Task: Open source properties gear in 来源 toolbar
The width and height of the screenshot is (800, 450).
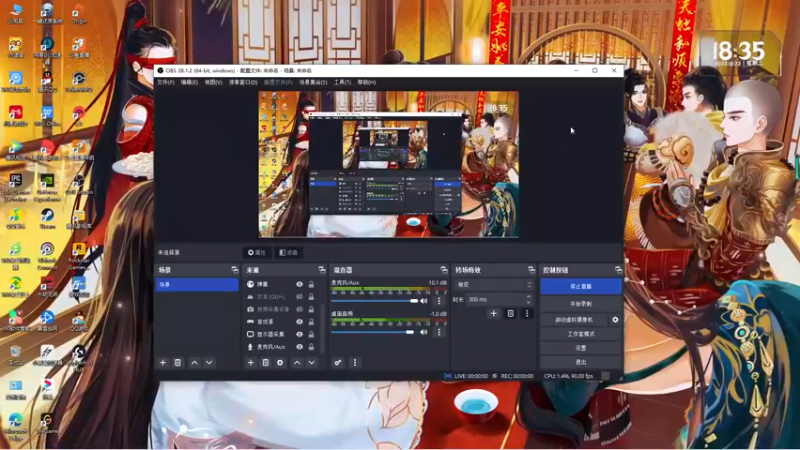Action: [280, 363]
